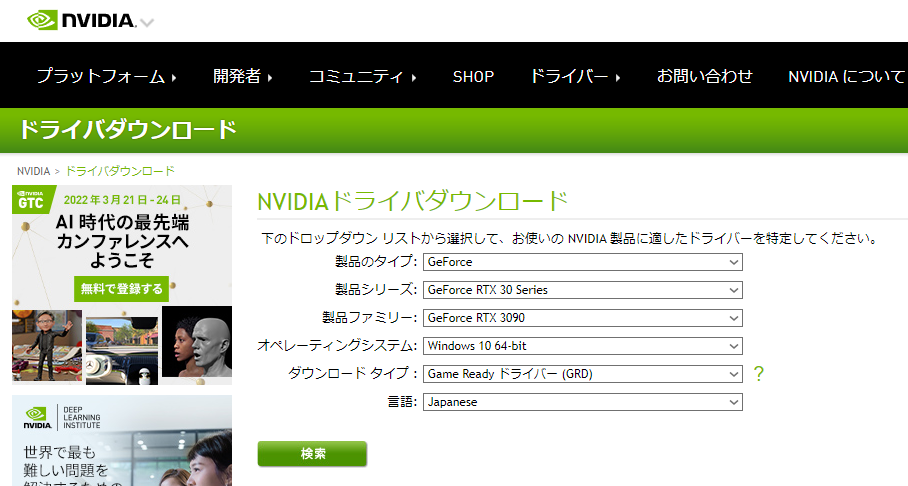Open the オペレーティングシステム dropdown showing Windows 10
Viewport: 908px width, 486px height.
click(x=583, y=346)
